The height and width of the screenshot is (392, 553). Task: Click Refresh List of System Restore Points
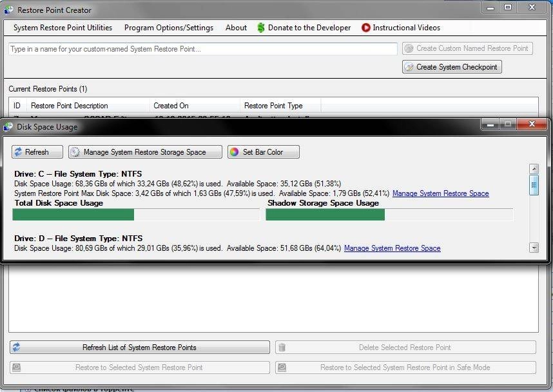tap(140, 347)
